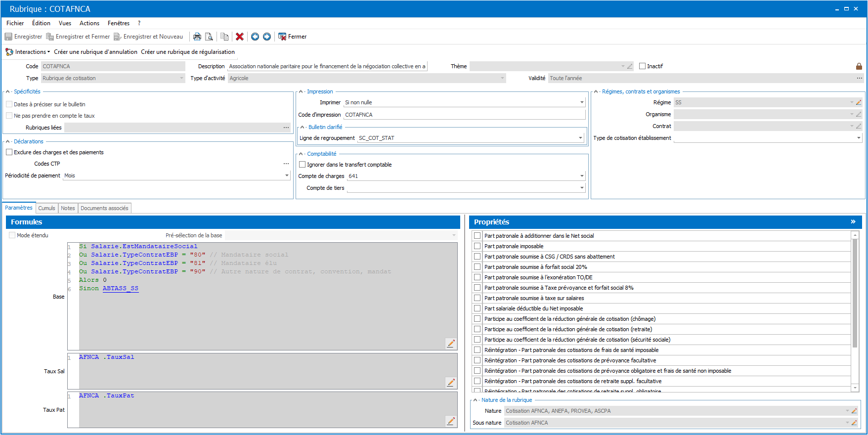Open print preview from the toolbar
The image size is (868, 435).
click(x=209, y=37)
